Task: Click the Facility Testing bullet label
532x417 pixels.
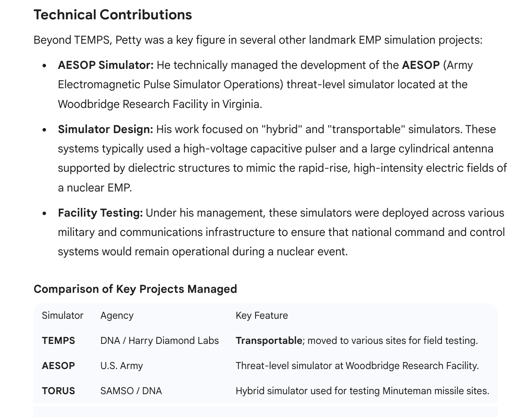Action: [x=101, y=213]
